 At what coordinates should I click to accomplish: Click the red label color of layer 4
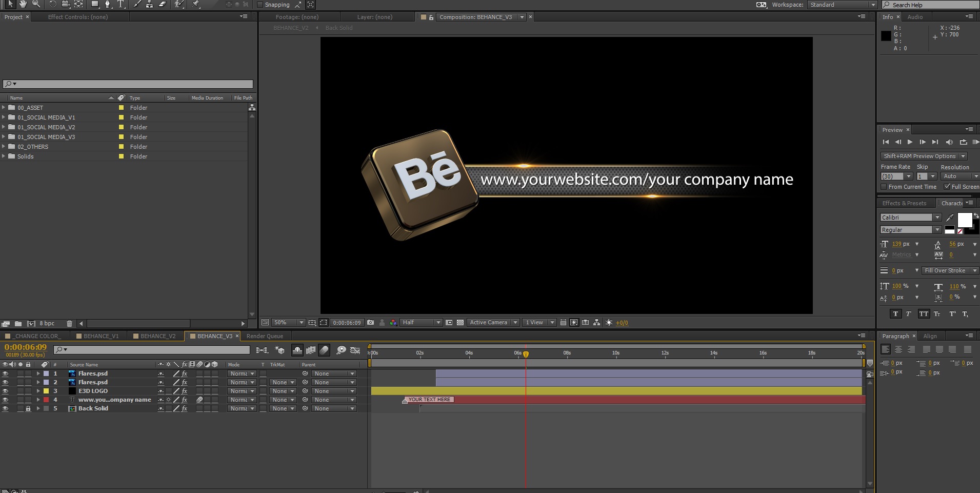[x=46, y=400]
